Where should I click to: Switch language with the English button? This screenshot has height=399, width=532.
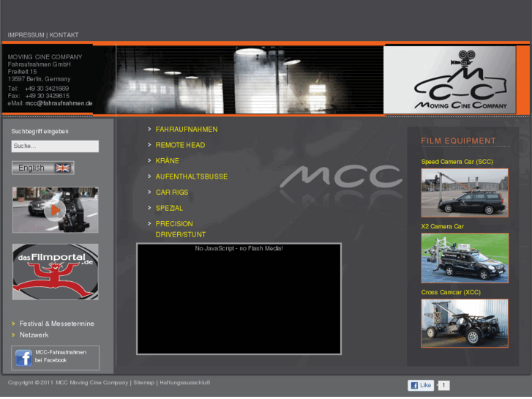point(42,168)
